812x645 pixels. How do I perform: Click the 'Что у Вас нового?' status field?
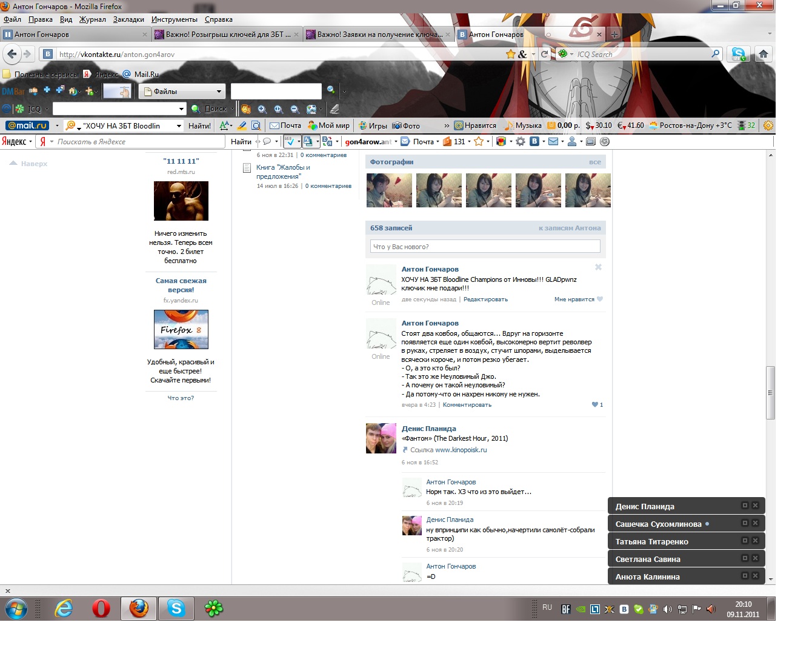coord(485,247)
